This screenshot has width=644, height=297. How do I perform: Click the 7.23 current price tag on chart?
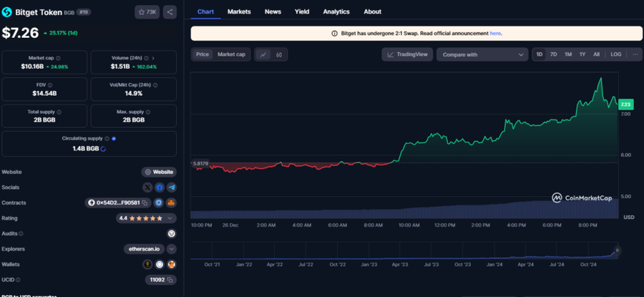tap(626, 104)
